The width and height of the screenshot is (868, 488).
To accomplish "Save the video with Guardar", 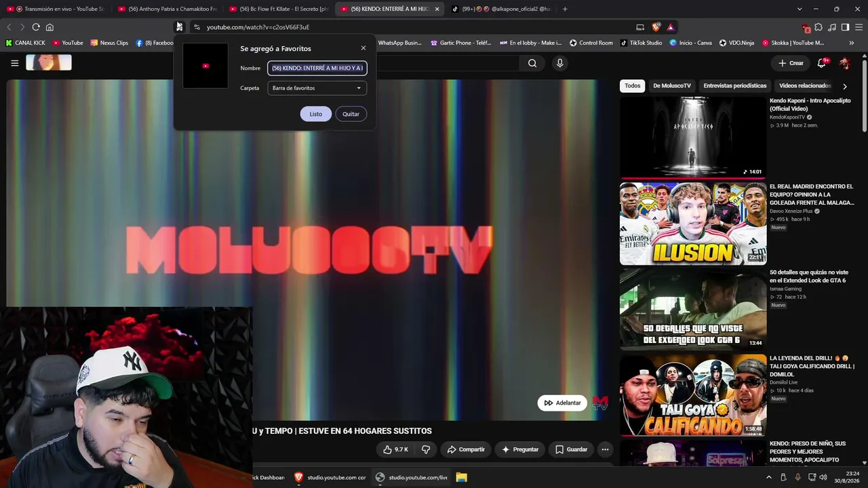I will tap(571, 449).
